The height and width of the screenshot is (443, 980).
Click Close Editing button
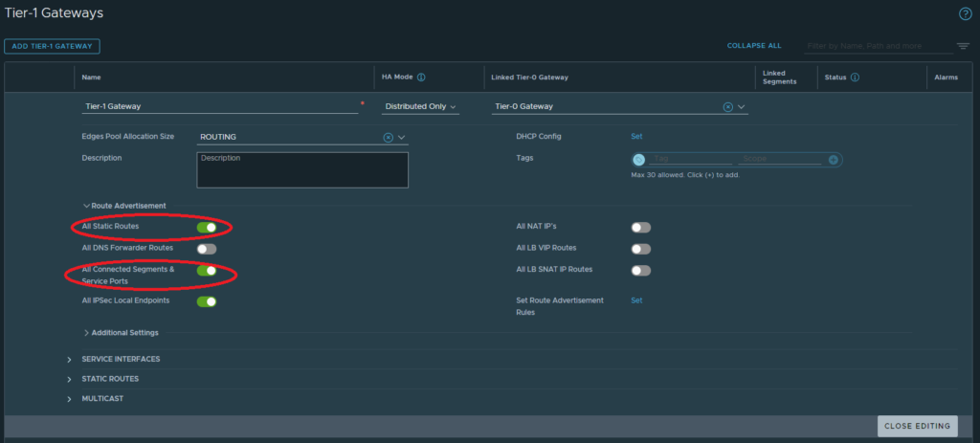(916, 426)
